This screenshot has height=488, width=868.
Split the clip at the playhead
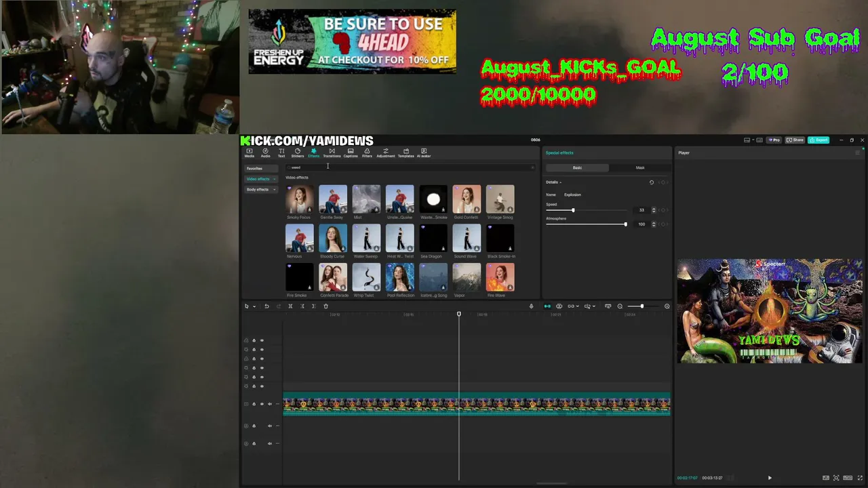pos(290,306)
